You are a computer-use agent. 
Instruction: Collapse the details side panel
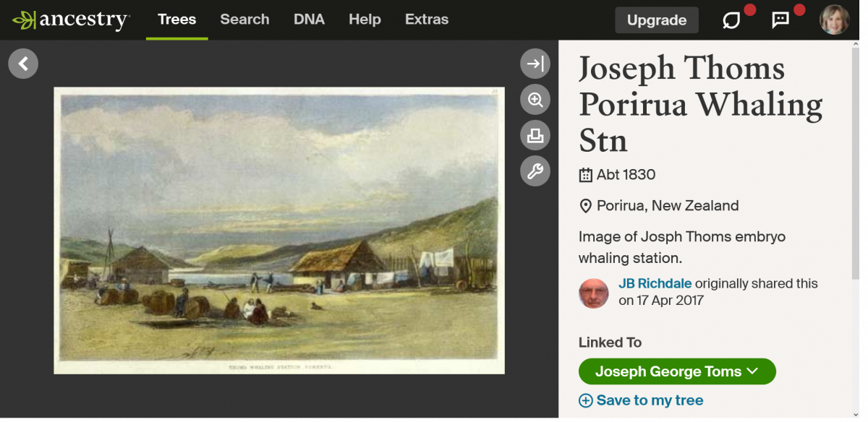tap(535, 64)
